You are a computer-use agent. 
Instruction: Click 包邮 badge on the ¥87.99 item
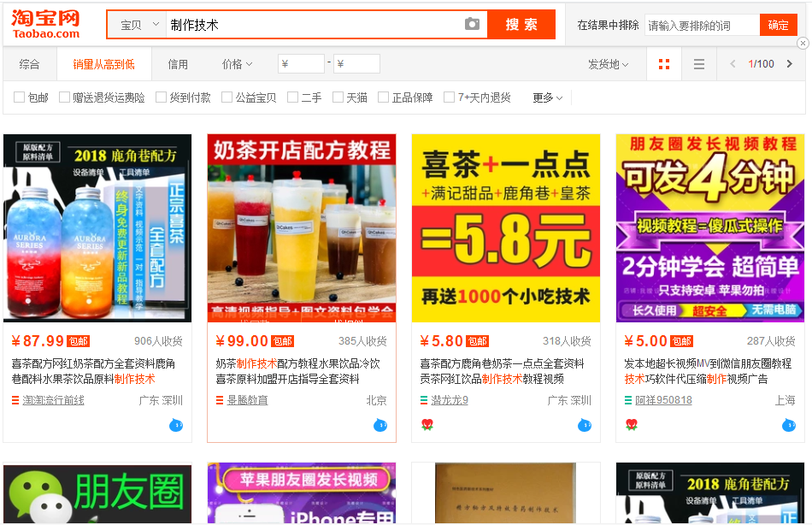pos(78,341)
